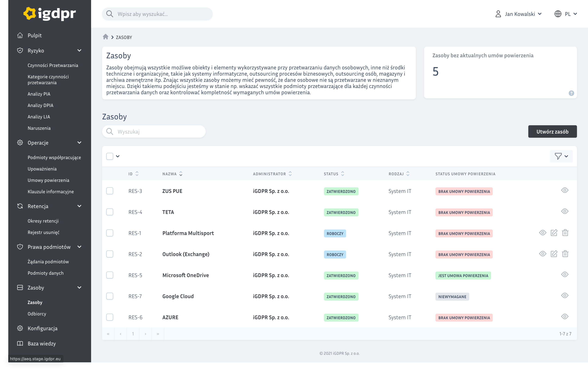The image size is (588, 372).
Task: Open the Google Cloud resource name
Action: click(178, 296)
